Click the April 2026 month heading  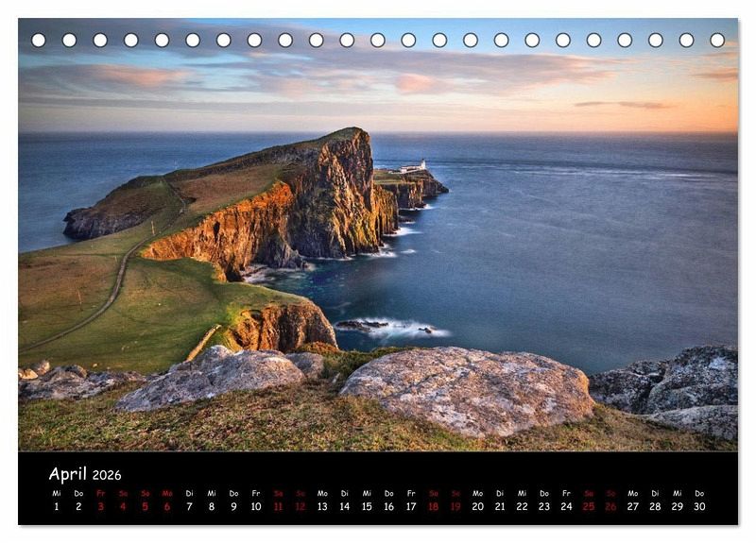pyautogui.click(x=85, y=474)
